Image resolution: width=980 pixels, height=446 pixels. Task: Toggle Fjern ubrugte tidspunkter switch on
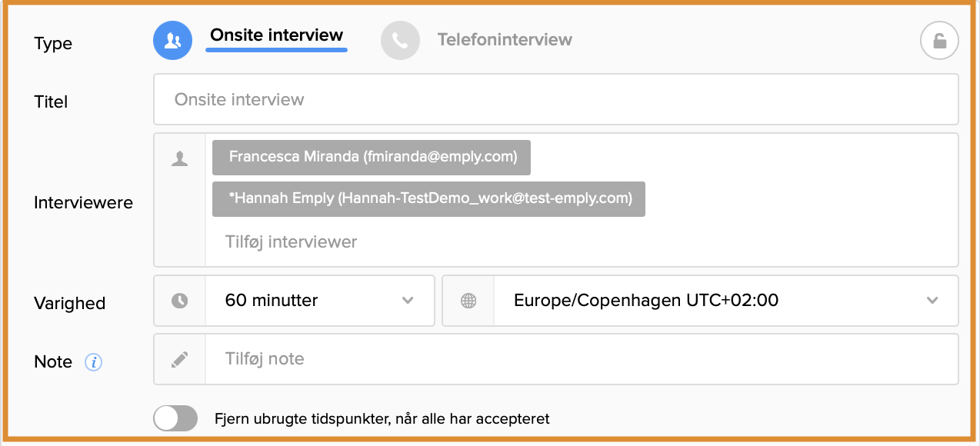[x=175, y=419]
